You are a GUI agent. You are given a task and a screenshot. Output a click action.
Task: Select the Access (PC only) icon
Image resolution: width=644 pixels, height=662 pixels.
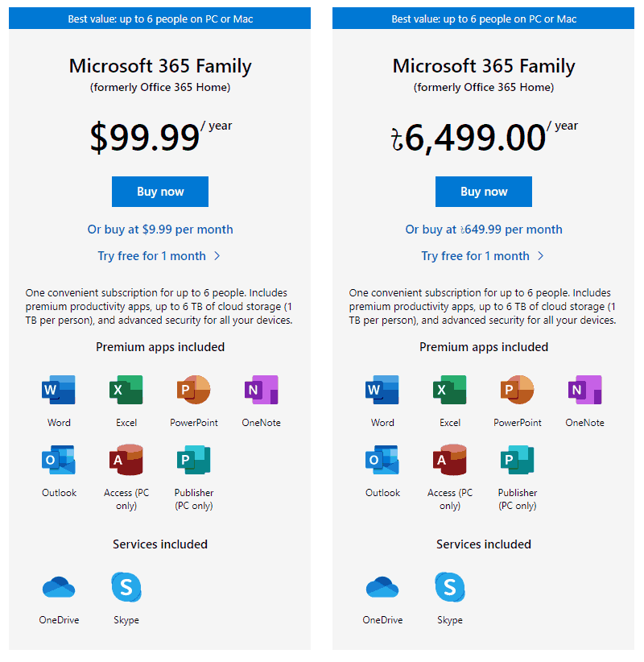126,459
